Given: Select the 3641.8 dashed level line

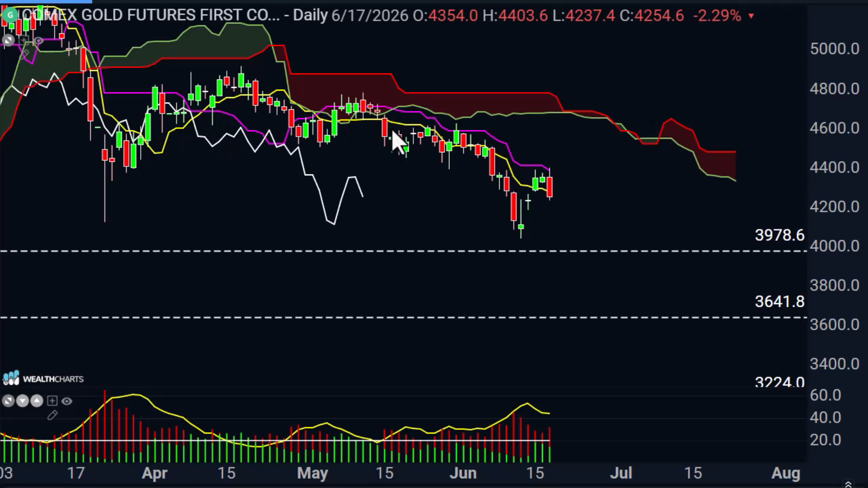Looking at the screenshot, I should coord(402,318).
